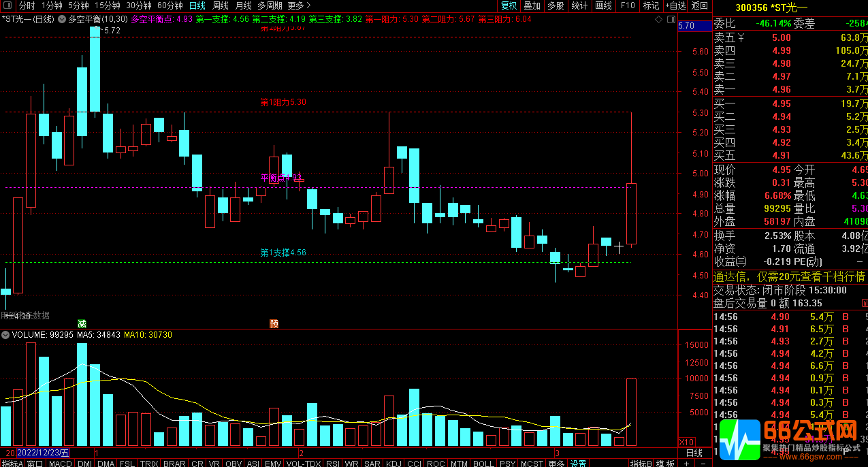Select the 日线 daily timeframe in top bar
Viewport: 868px width, 467px height.
[x=197, y=5]
